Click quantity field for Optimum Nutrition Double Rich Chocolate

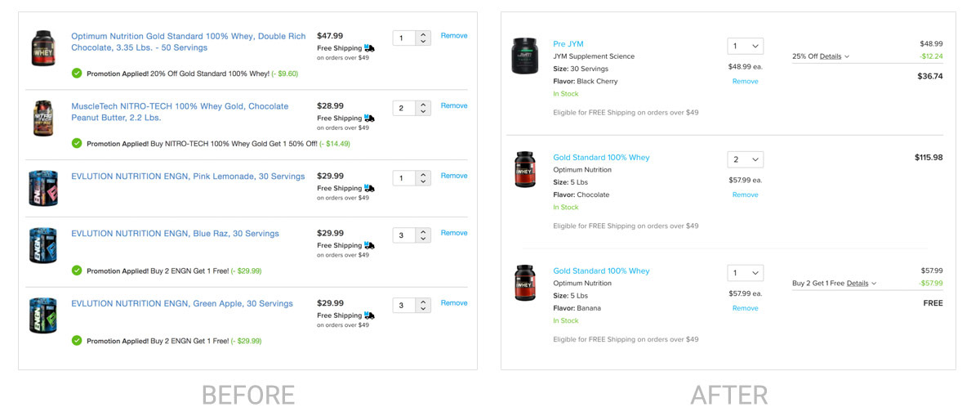tap(403, 38)
